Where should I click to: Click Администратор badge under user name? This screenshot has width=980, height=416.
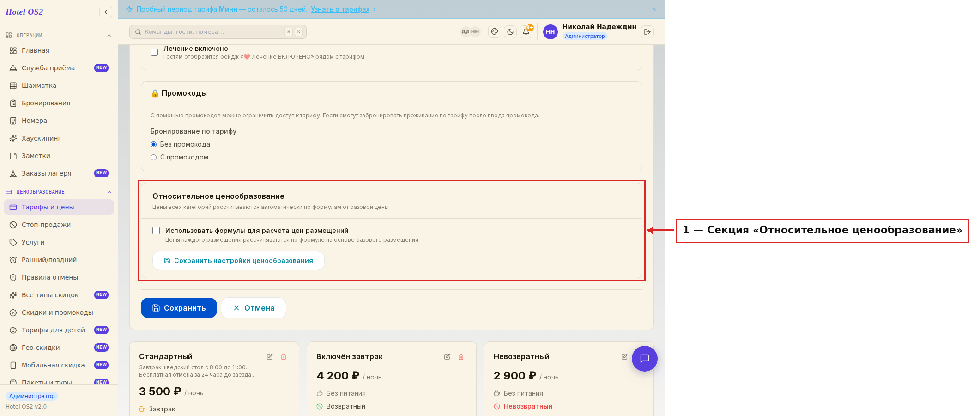(x=585, y=36)
